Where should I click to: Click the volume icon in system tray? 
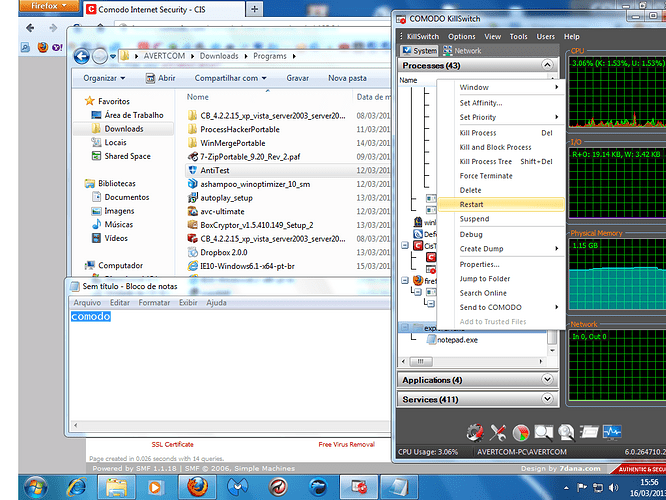tap(613, 488)
